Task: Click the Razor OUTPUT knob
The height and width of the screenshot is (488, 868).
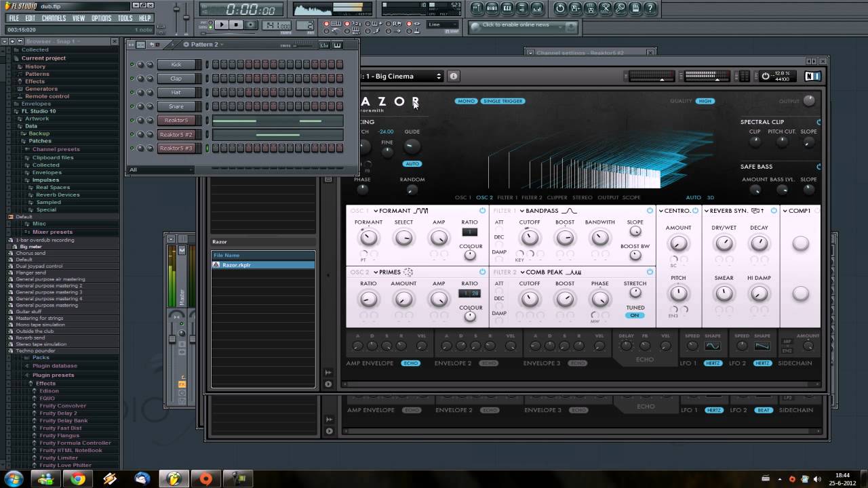Action: [x=808, y=101]
